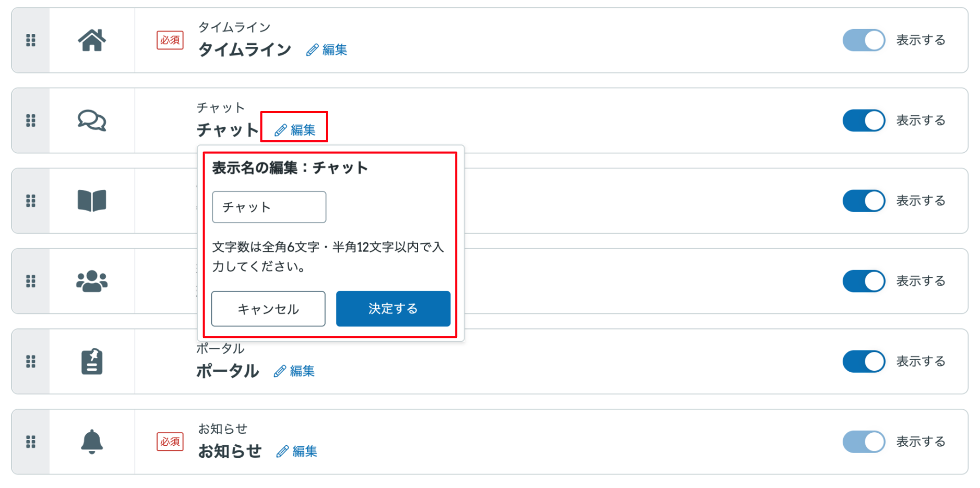Image resolution: width=980 pixels, height=488 pixels.
Task: Turn off visibility toggle on the チャット row
Action: [x=864, y=120]
